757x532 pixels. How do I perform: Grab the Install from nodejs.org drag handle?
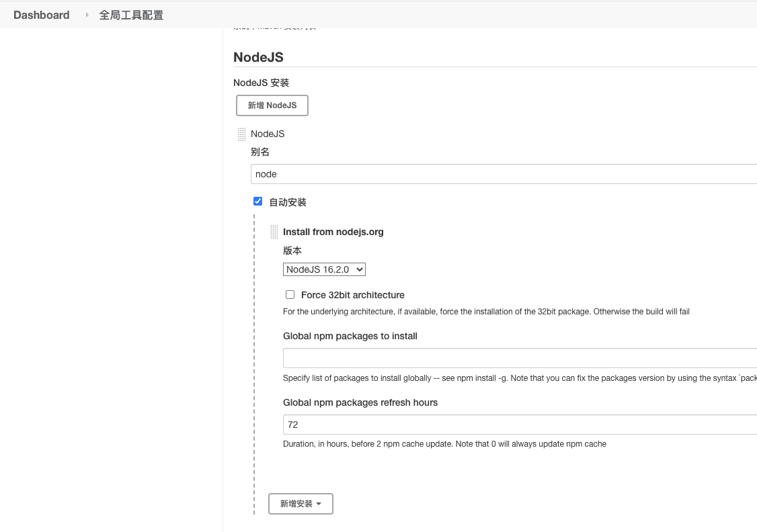coord(274,232)
